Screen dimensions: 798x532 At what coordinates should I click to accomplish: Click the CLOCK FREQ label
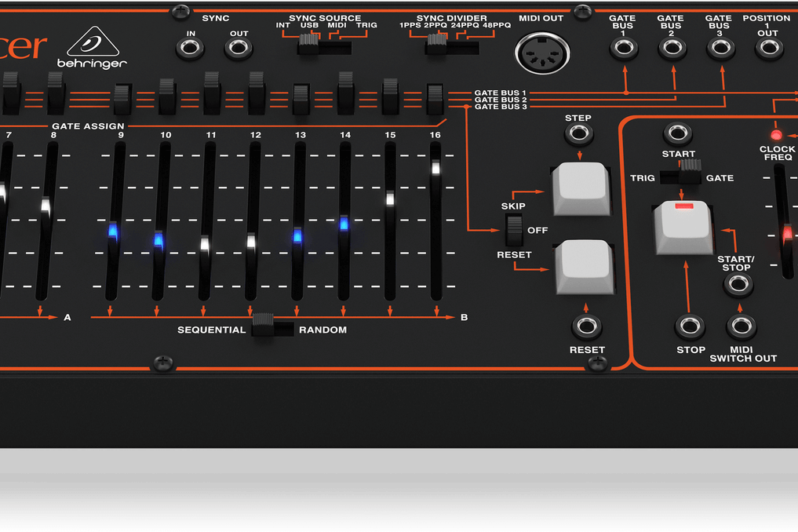[x=777, y=153]
